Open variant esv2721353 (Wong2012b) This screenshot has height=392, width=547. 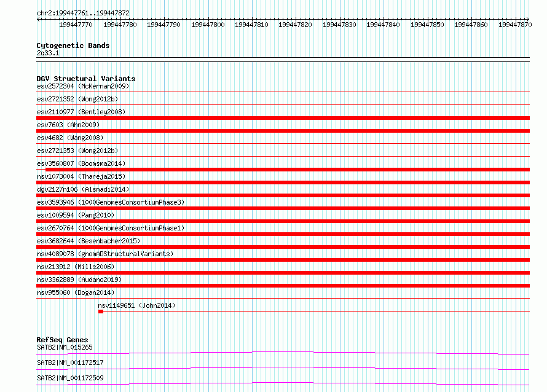pos(77,151)
